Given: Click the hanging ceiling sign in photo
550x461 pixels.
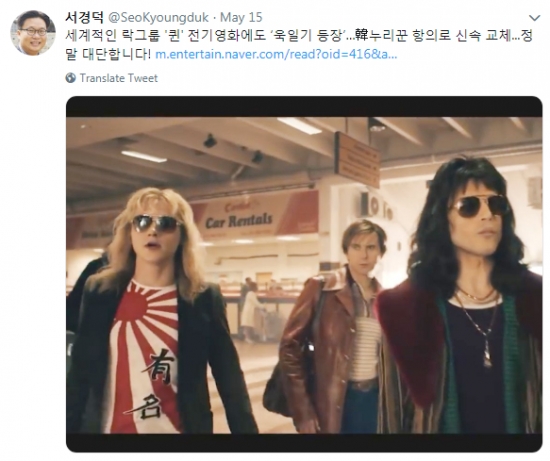Looking at the screenshot, I should pyautogui.click(x=357, y=160).
